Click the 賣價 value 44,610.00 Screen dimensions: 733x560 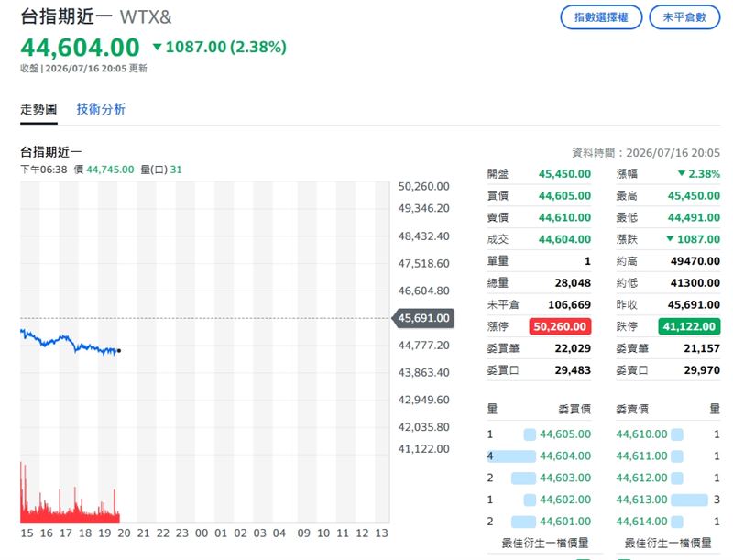coord(564,217)
